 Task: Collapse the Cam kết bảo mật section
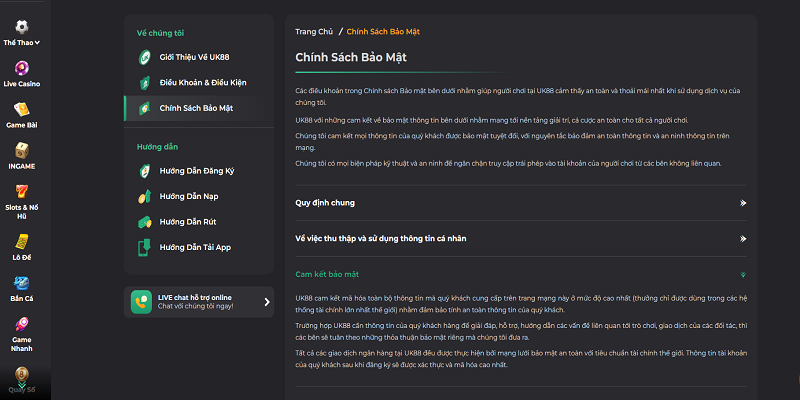pyautogui.click(x=742, y=274)
